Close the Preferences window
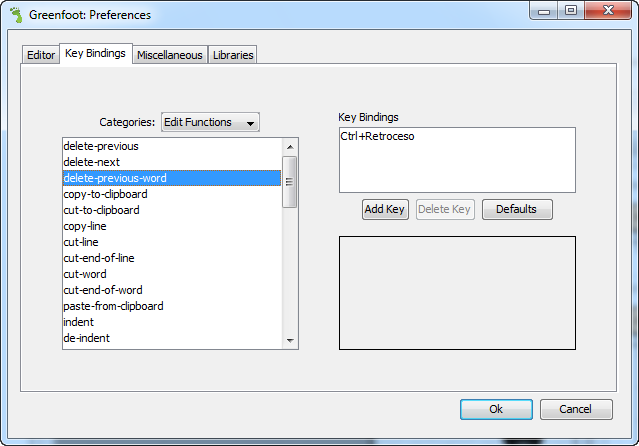Screen dimensions: 639x446 coord(608,11)
